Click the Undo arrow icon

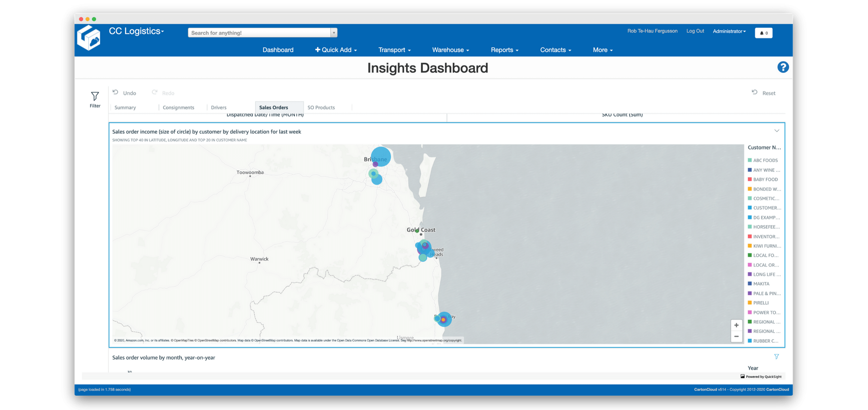tap(116, 92)
